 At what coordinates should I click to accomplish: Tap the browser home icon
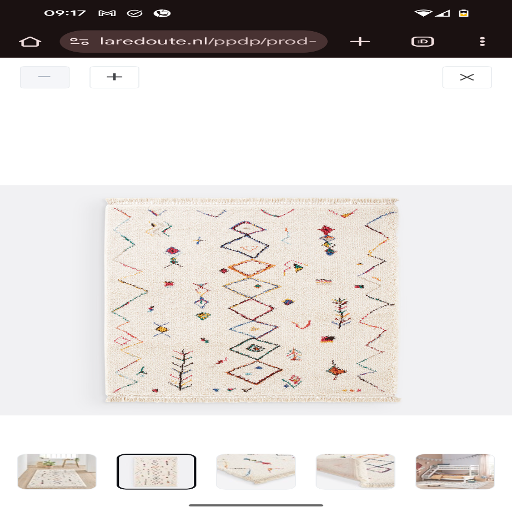(30, 42)
